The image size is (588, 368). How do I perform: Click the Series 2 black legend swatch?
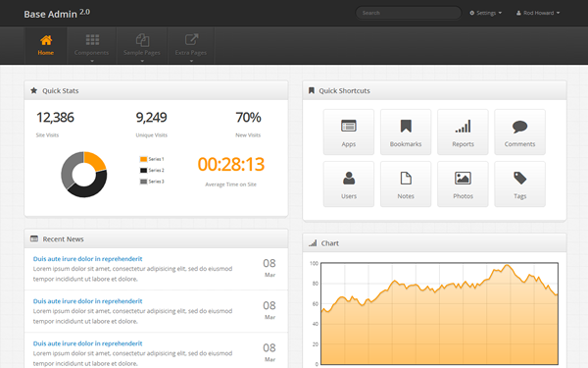tap(143, 171)
